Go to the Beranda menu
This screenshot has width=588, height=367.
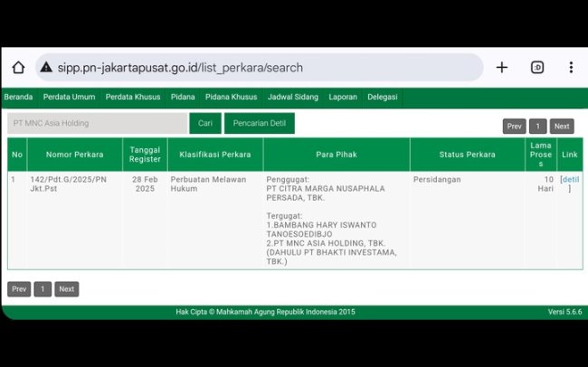point(18,97)
